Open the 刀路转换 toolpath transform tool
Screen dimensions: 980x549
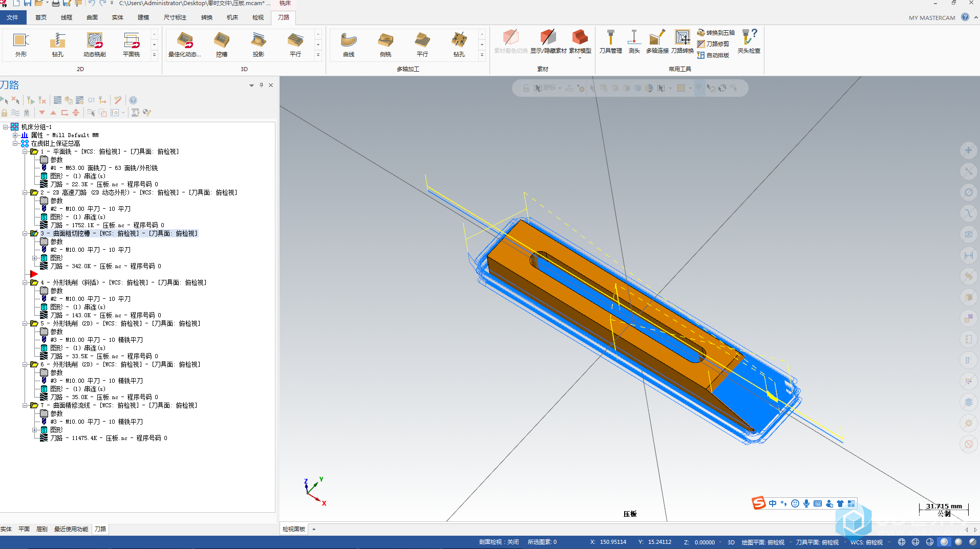[683, 42]
